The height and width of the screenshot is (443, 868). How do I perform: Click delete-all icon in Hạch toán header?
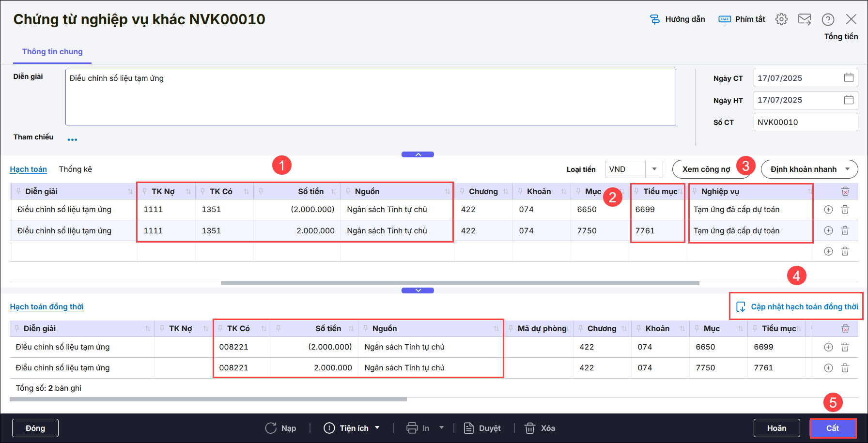[845, 191]
